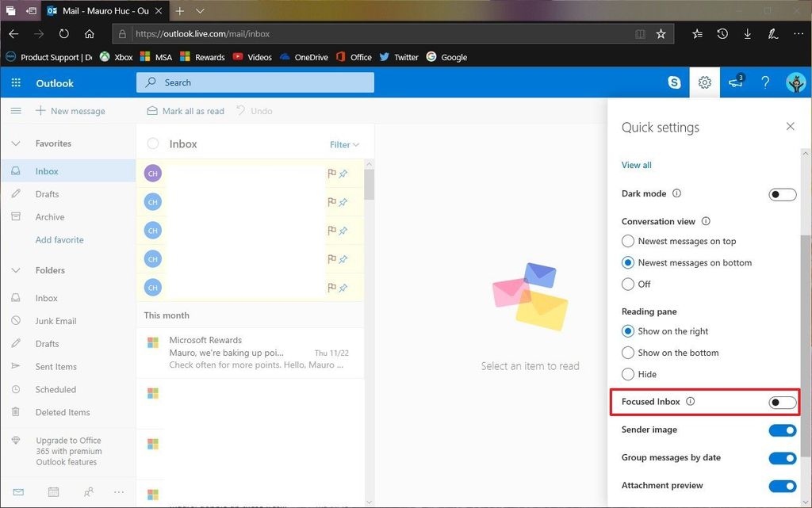The height and width of the screenshot is (508, 812).
Task: Click the Help question mark icon
Action: [764, 82]
